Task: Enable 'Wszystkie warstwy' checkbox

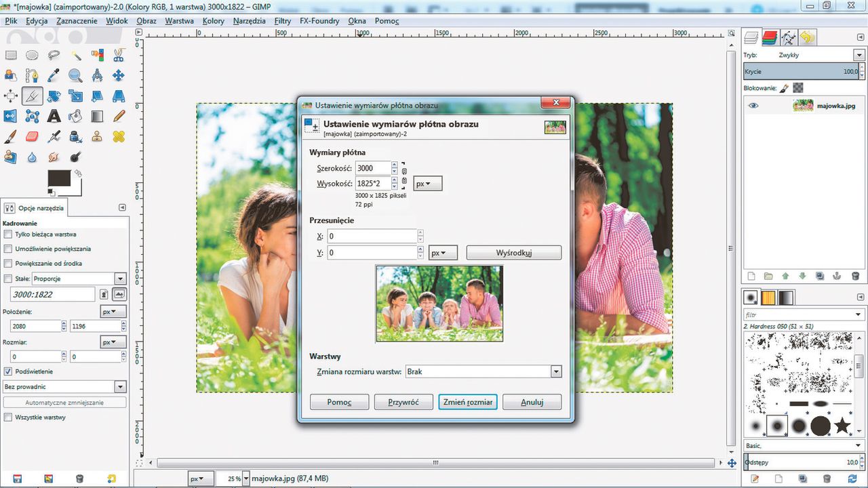Action: pos(8,418)
